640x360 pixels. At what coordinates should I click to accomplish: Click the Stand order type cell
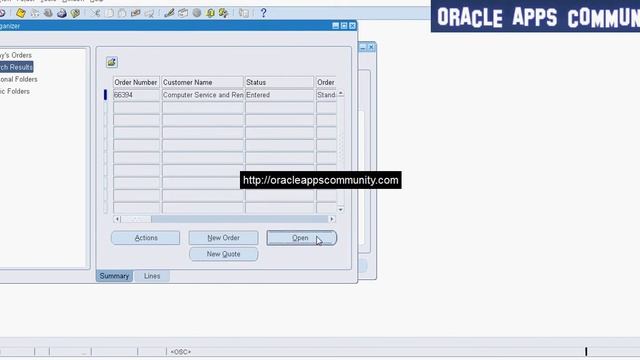(326, 95)
